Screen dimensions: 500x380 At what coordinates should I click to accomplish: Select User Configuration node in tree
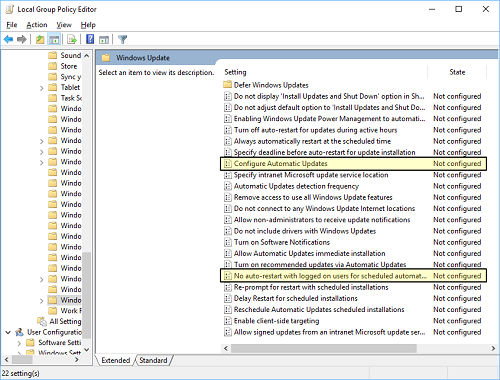tap(49, 332)
